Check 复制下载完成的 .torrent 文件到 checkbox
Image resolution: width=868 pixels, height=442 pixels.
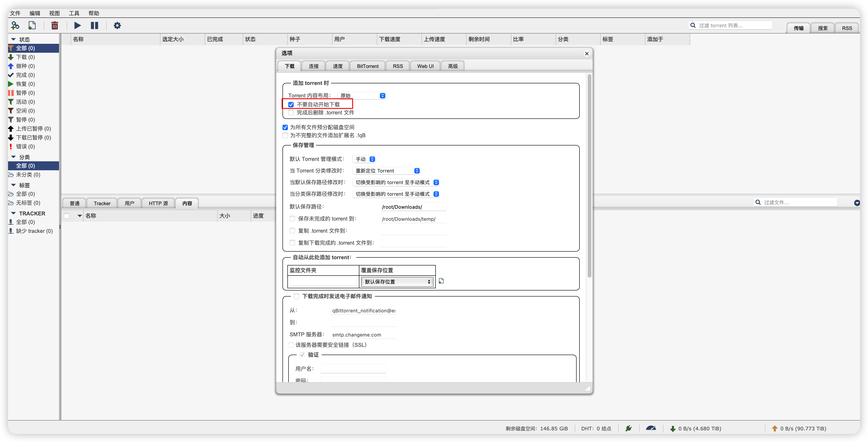pyautogui.click(x=292, y=243)
